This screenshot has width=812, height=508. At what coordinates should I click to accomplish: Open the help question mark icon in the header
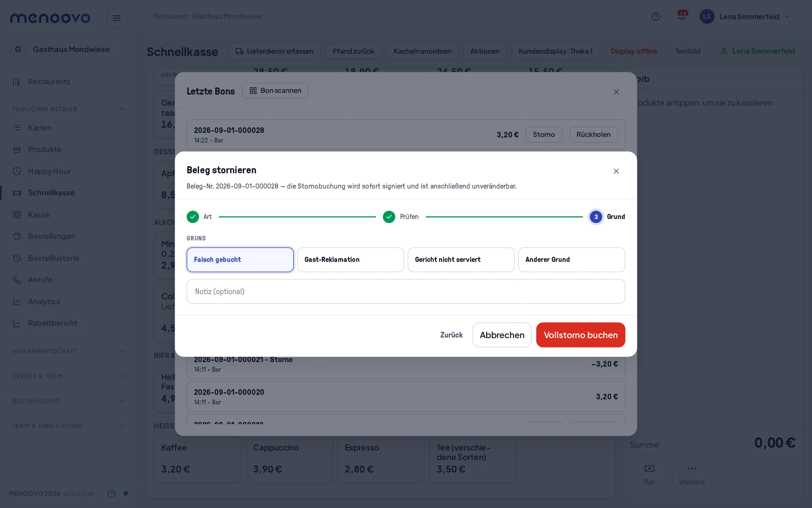click(656, 16)
